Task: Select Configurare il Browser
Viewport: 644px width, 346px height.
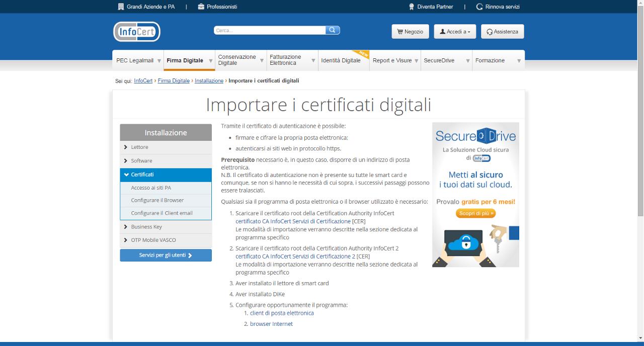Action: pos(166,200)
